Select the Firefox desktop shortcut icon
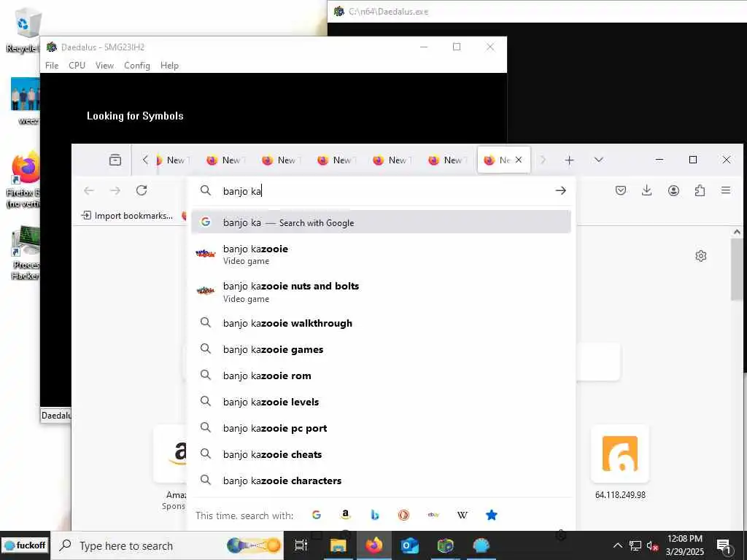 (23, 179)
